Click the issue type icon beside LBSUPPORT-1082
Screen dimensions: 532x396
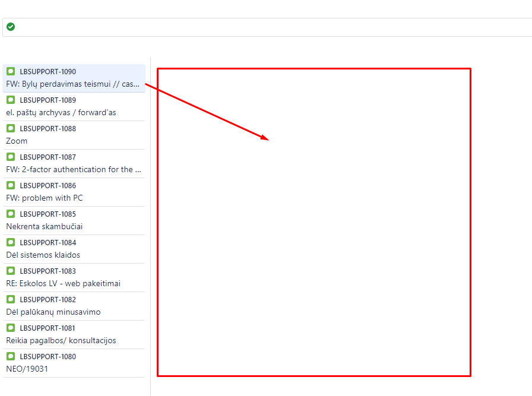10,299
